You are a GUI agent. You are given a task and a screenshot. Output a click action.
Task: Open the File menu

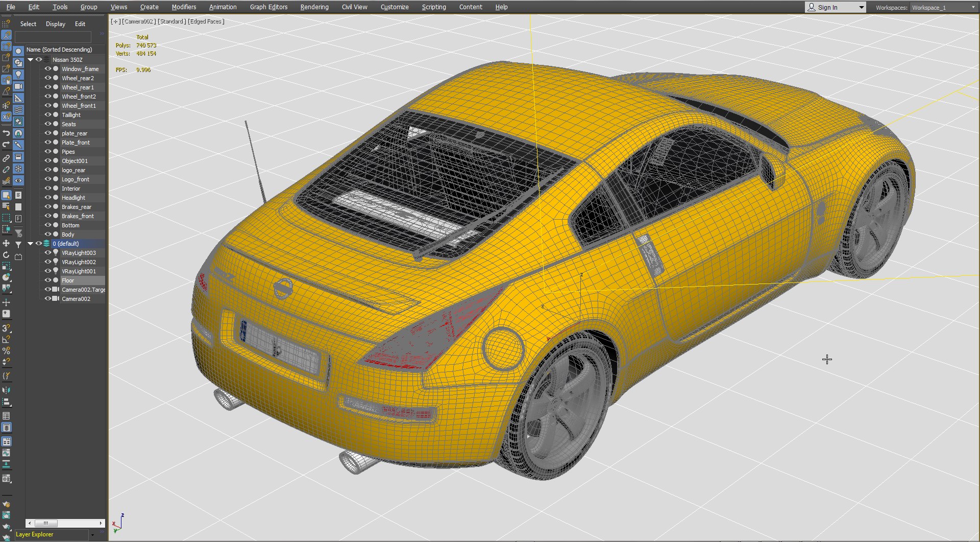[11, 7]
